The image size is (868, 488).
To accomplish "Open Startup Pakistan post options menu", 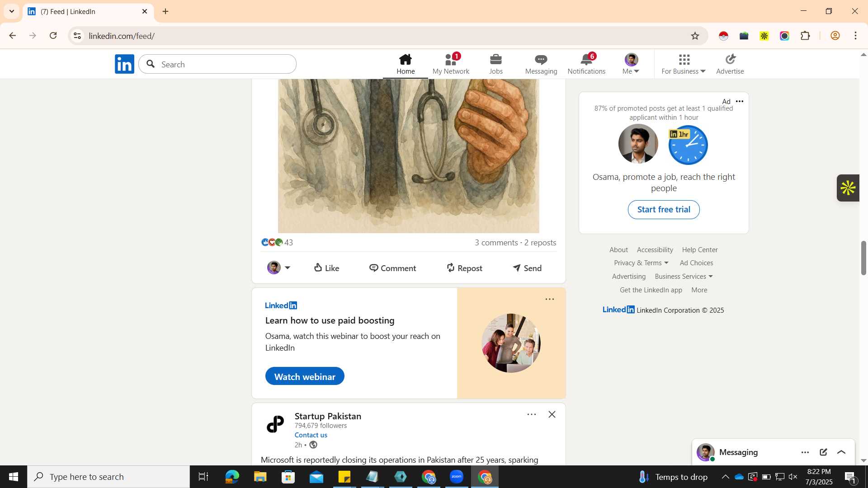I will [x=532, y=414].
